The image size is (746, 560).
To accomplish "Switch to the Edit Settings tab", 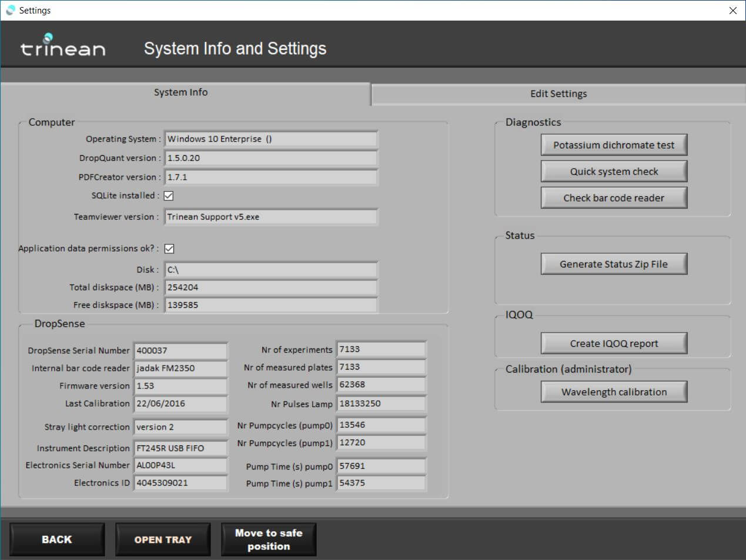I will 558,94.
